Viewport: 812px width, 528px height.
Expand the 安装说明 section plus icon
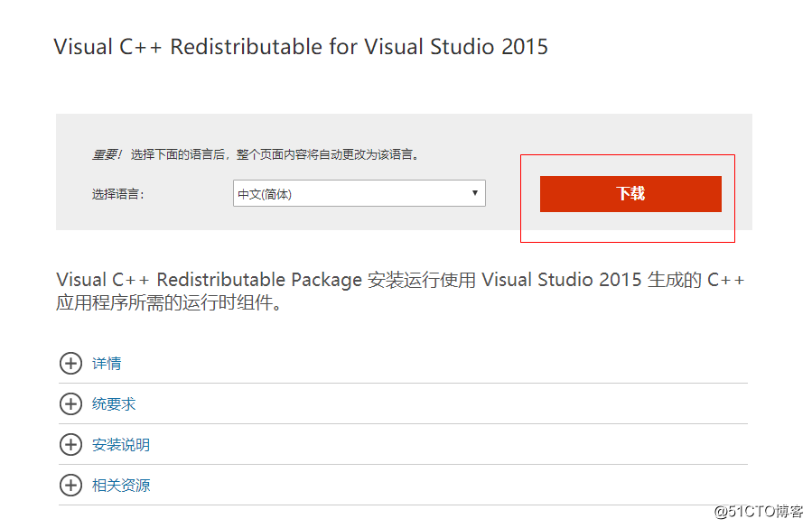71,444
